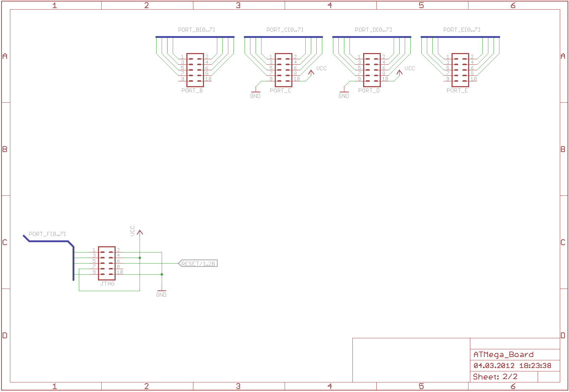Click the RESET/1.2B cross-reference label
The width and height of the screenshot is (569, 392).
click(198, 264)
